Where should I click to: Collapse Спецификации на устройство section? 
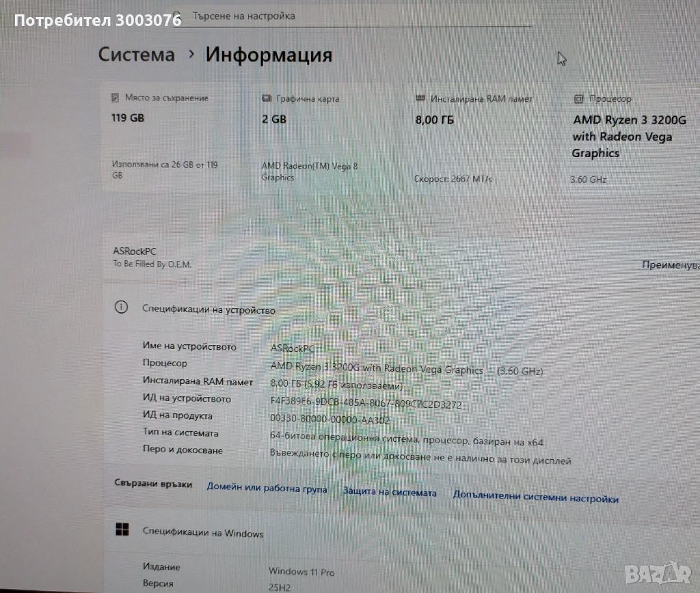402,308
